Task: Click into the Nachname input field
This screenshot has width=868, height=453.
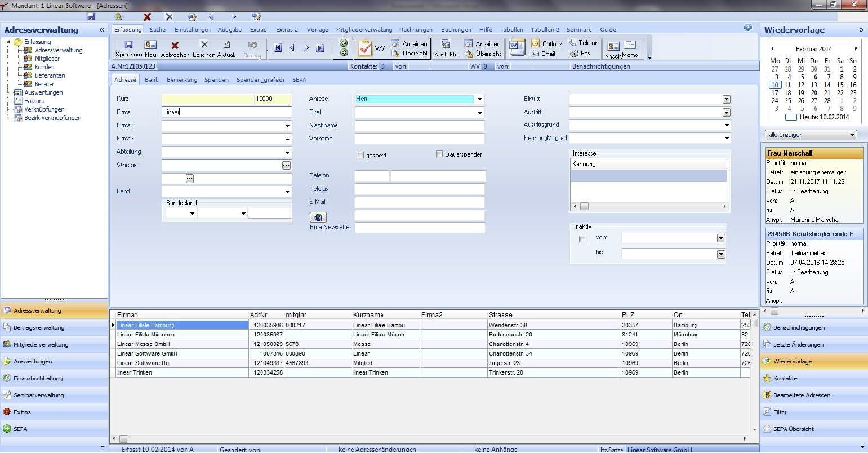Action: pyautogui.click(x=419, y=126)
